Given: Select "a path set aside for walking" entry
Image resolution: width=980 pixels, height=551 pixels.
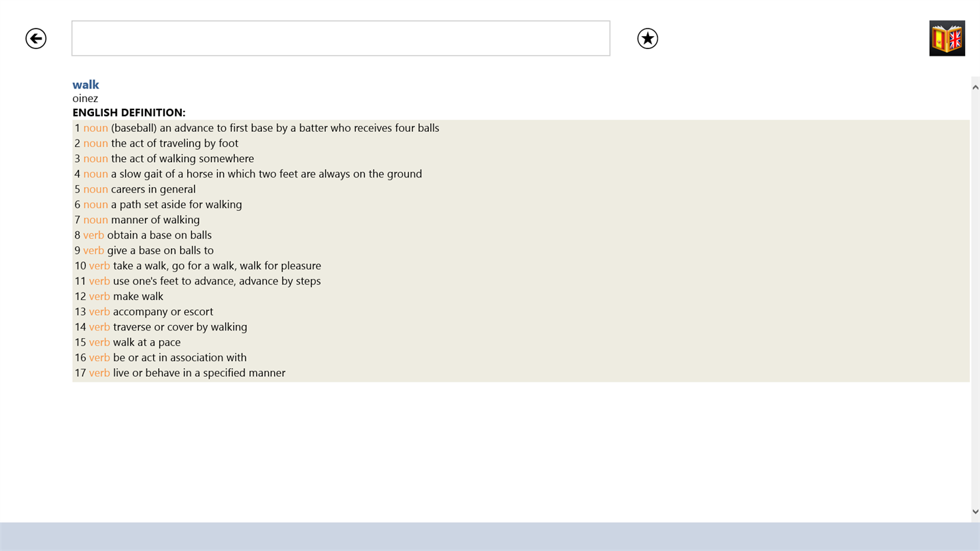Looking at the screenshot, I should click(x=176, y=205).
